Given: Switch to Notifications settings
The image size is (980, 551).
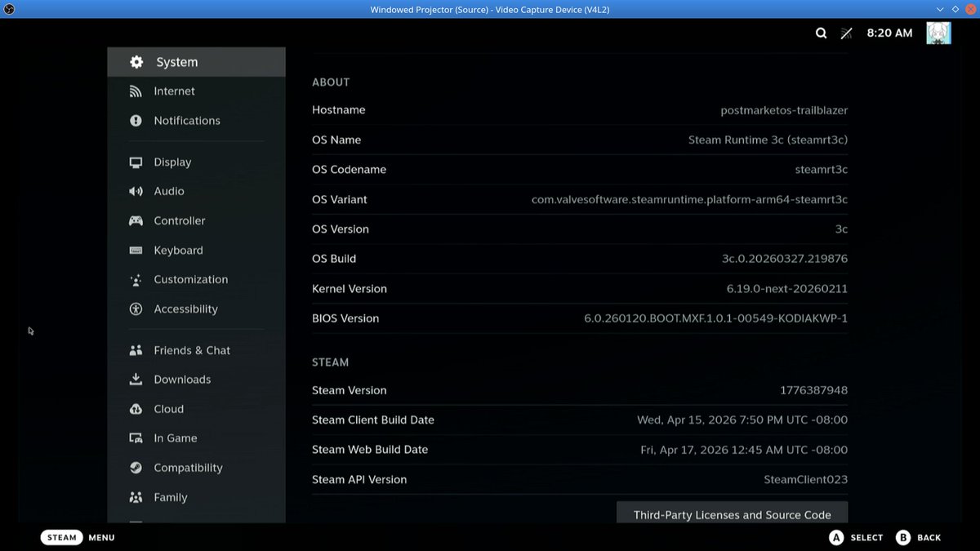Looking at the screenshot, I should 196,121.
